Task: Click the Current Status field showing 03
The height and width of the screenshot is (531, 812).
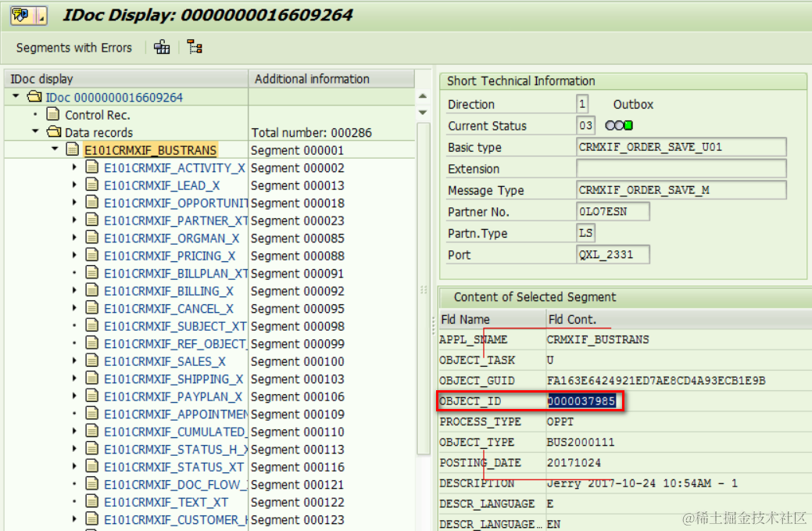Action: [585, 125]
